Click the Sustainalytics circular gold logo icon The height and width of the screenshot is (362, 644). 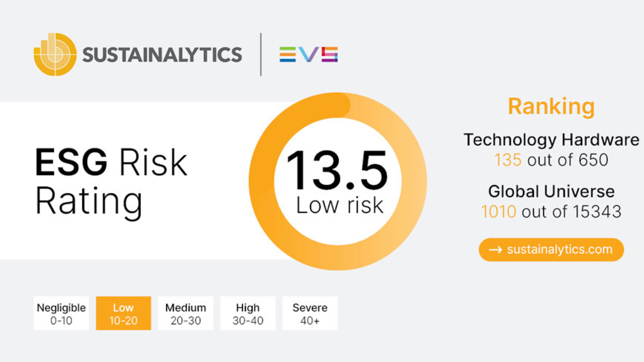tap(55, 54)
